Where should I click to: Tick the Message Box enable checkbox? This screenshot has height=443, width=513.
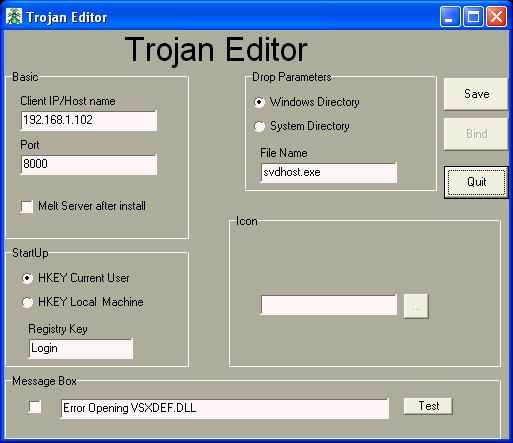click(x=35, y=407)
